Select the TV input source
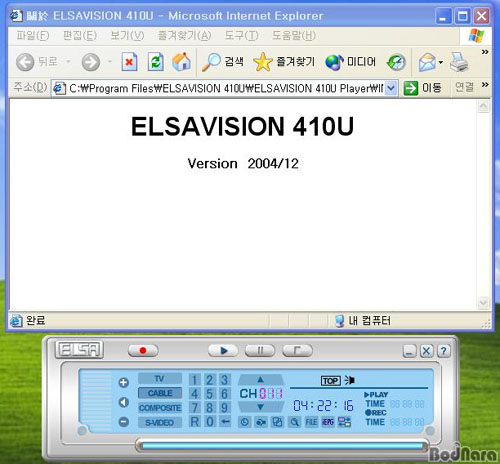 tap(160, 379)
